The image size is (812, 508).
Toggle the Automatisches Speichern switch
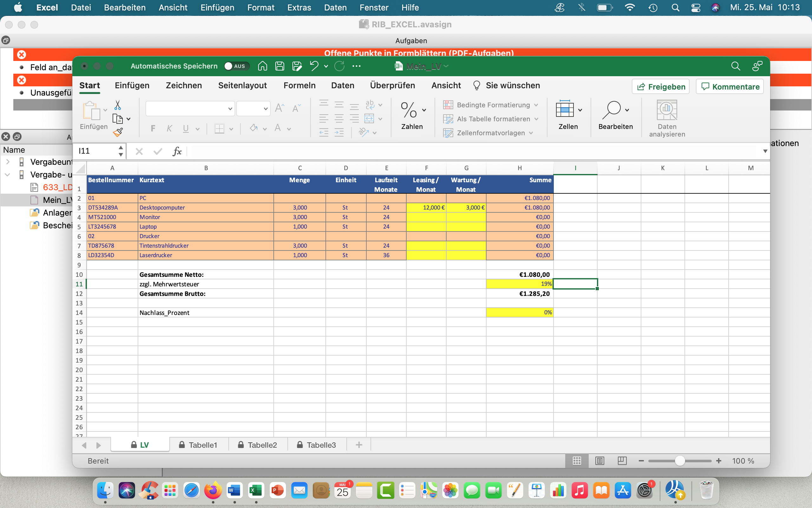237,66
